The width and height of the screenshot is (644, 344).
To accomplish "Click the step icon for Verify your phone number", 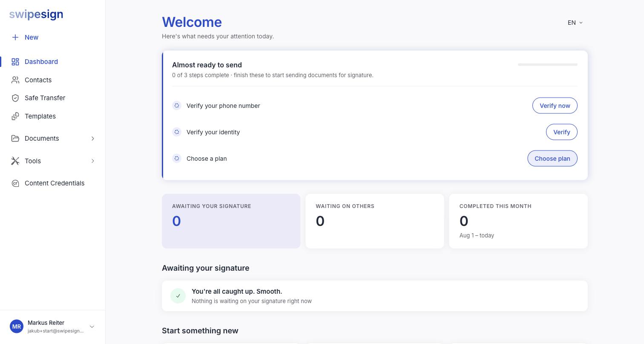I will click(177, 106).
